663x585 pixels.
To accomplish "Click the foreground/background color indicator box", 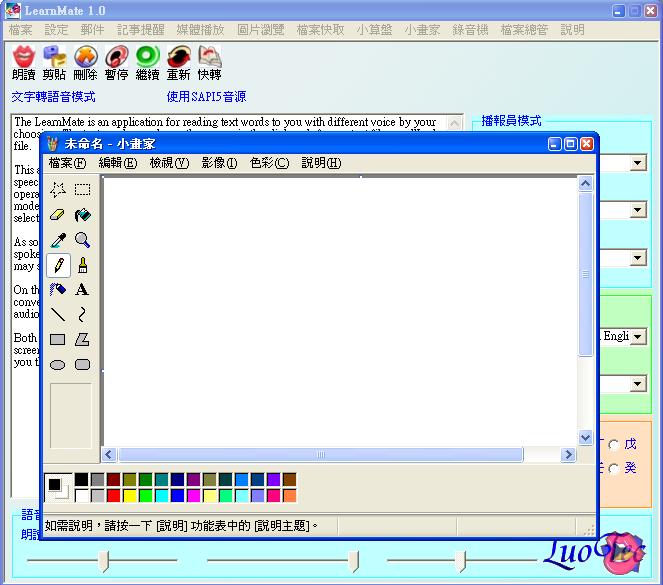I will (x=58, y=487).
